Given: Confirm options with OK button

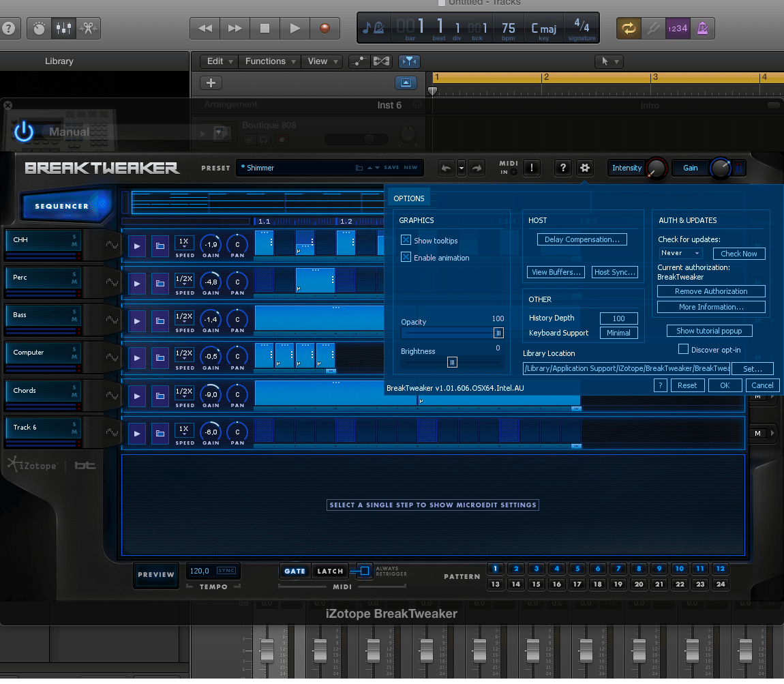Looking at the screenshot, I should [725, 385].
